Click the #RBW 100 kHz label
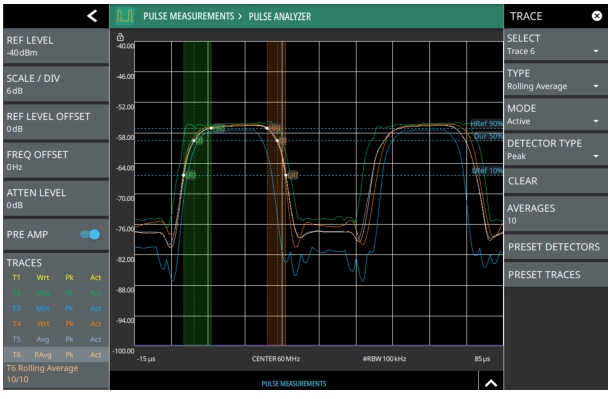The height and width of the screenshot is (399, 610). 384,359
